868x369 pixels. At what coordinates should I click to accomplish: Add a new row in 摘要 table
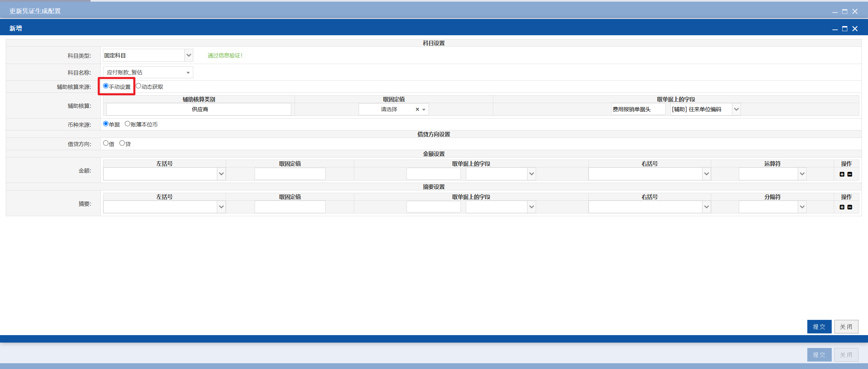[x=842, y=207]
